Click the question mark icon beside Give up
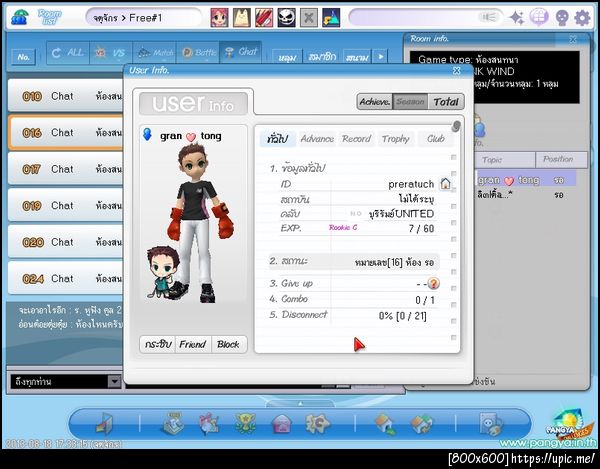This screenshot has height=469, width=600. pos(433,283)
